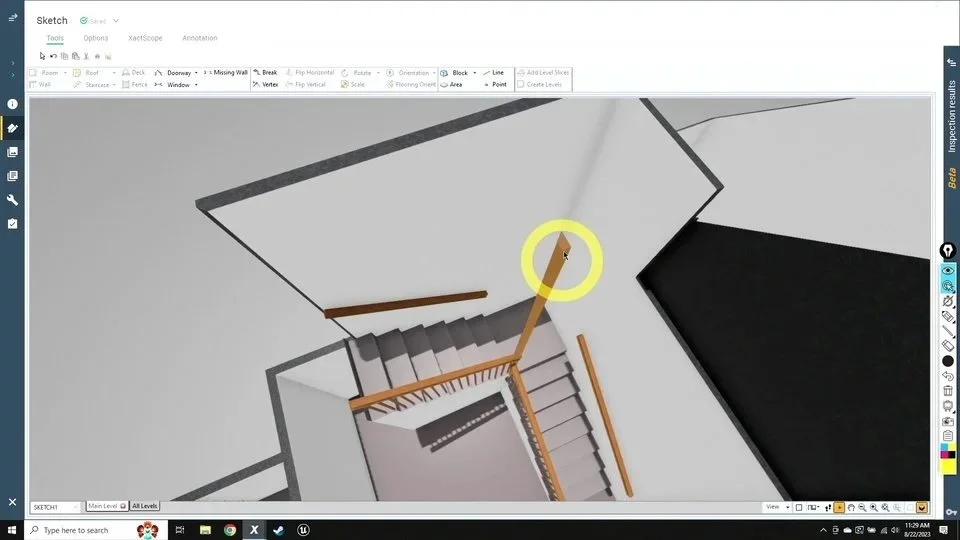
Task: Click the Window tool
Action: [173, 84]
